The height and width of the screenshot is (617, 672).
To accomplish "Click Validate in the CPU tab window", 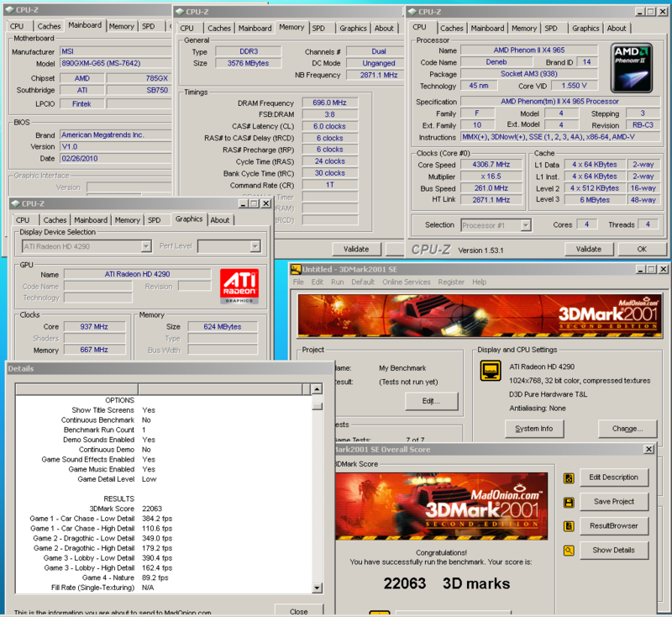I will point(588,249).
